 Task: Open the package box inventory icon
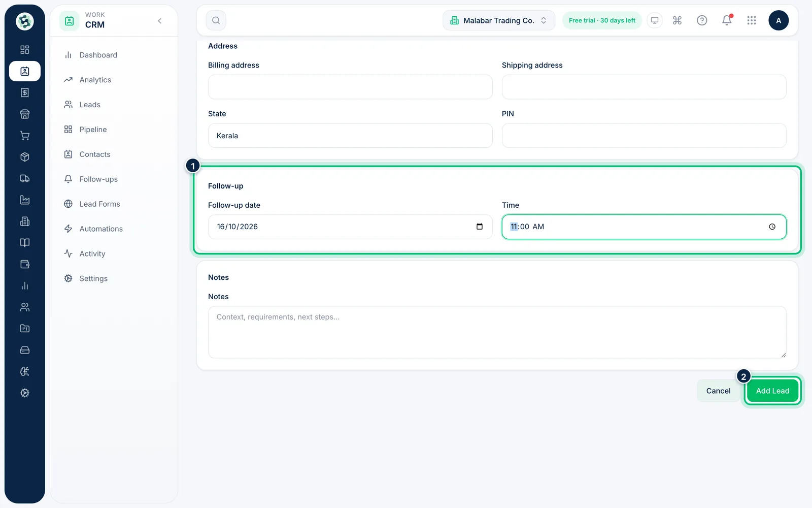(x=24, y=157)
